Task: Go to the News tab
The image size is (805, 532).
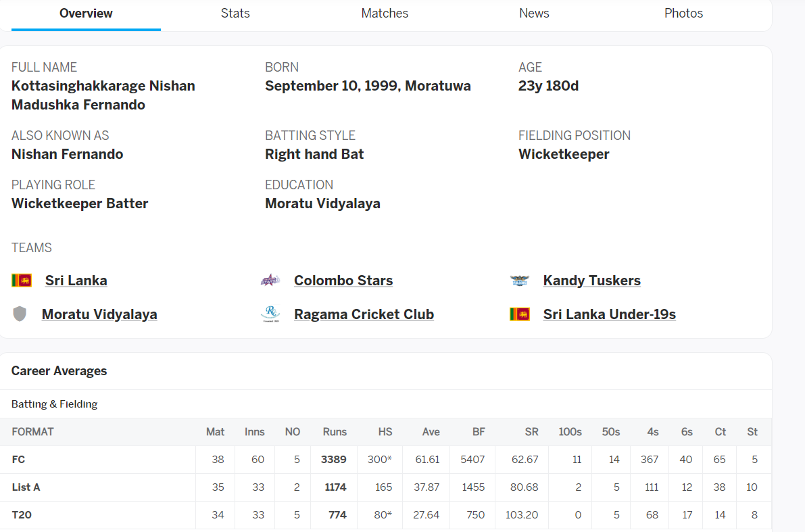Action: [534, 14]
